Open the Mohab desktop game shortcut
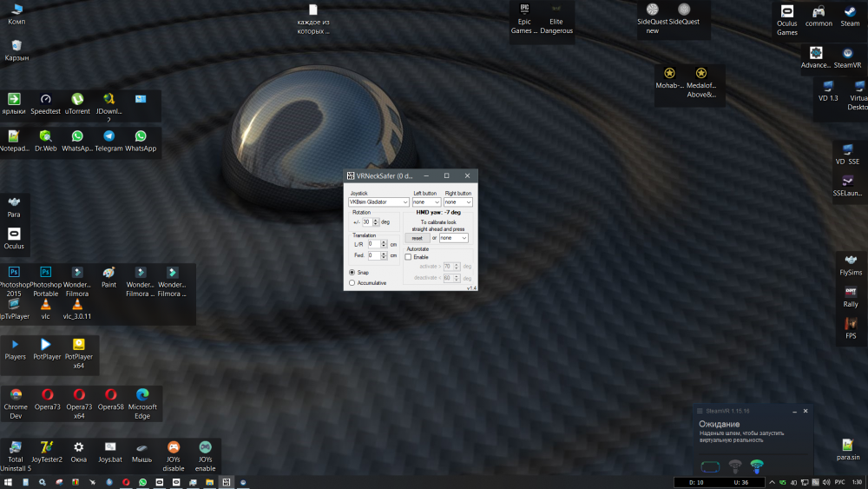 tap(669, 78)
